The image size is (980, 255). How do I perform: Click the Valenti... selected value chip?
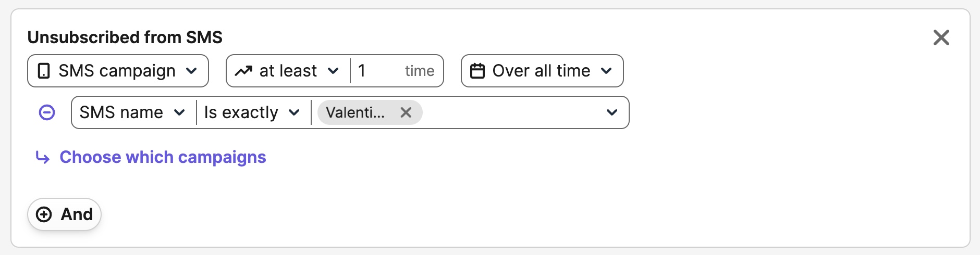click(355, 112)
